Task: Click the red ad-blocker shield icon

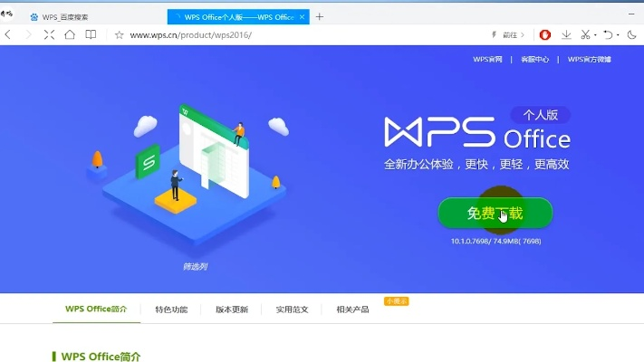Action: pyautogui.click(x=545, y=35)
